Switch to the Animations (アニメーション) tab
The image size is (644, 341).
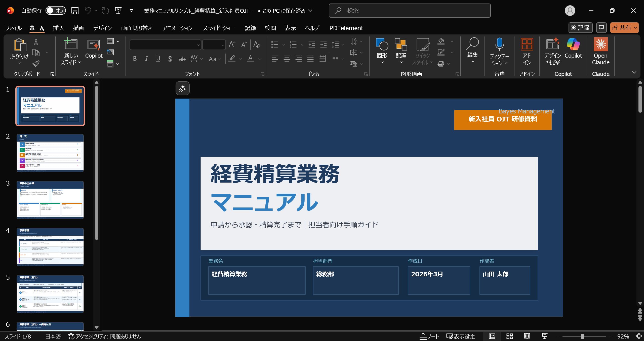[x=177, y=28]
